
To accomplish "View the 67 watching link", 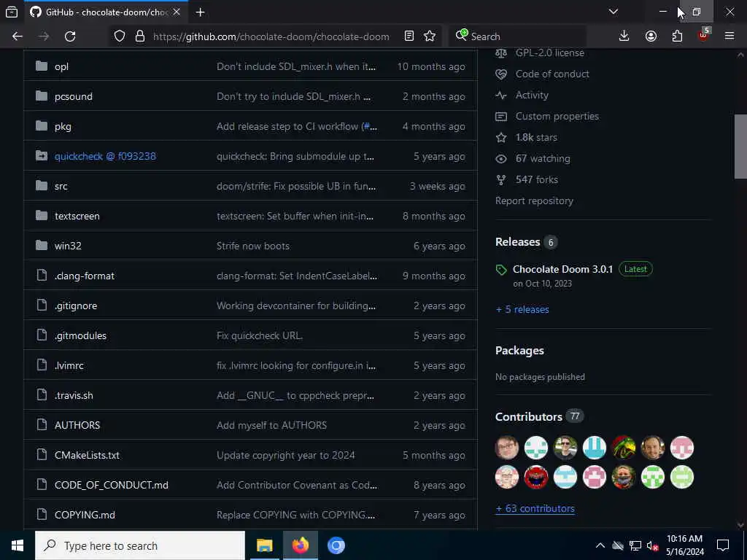I will [x=543, y=158].
